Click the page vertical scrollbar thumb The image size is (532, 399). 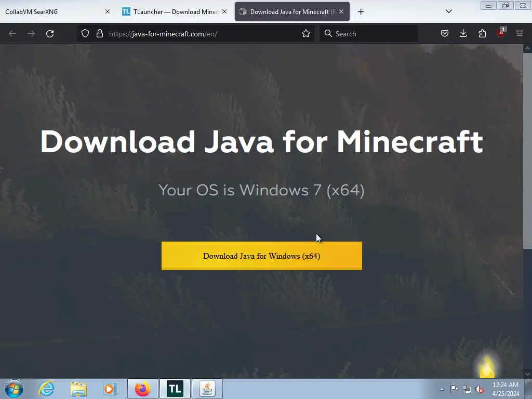(x=527, y=151)
